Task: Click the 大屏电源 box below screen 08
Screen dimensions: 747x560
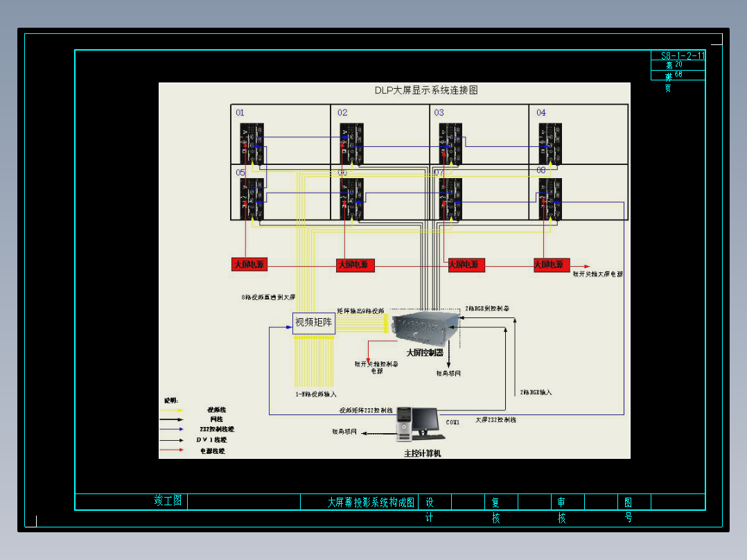Action: 552,265
